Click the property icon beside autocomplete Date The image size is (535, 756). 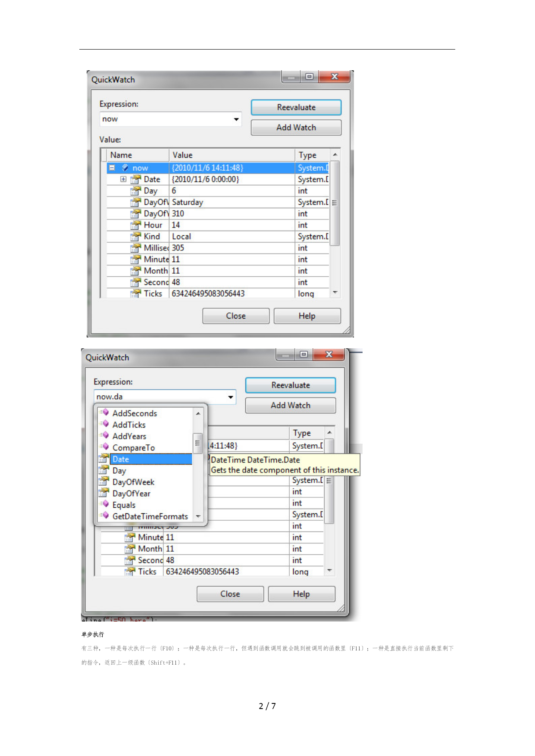click(104, 459)
